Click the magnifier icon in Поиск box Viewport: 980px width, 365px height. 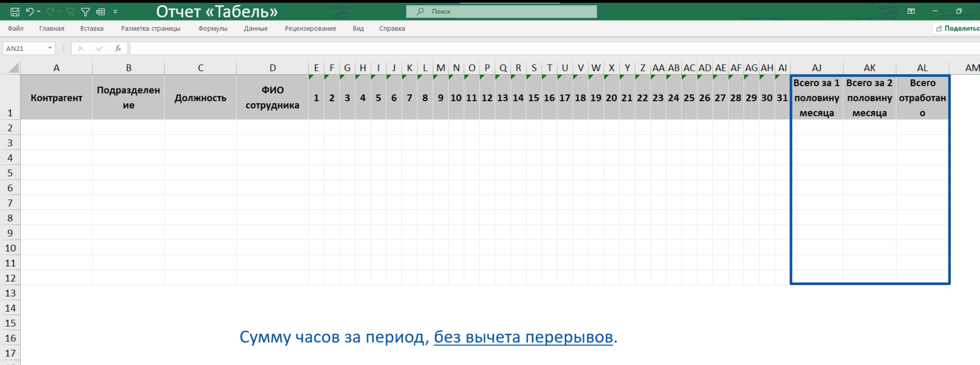tap(420, 11)
